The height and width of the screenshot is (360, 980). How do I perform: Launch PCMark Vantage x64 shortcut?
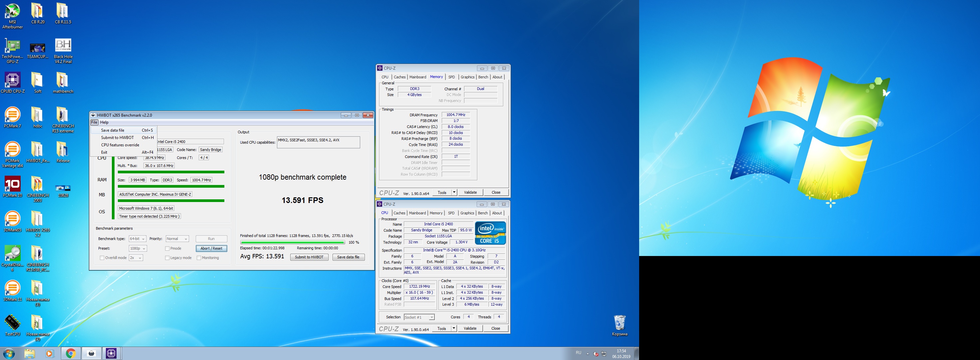[x=12, y=154]
